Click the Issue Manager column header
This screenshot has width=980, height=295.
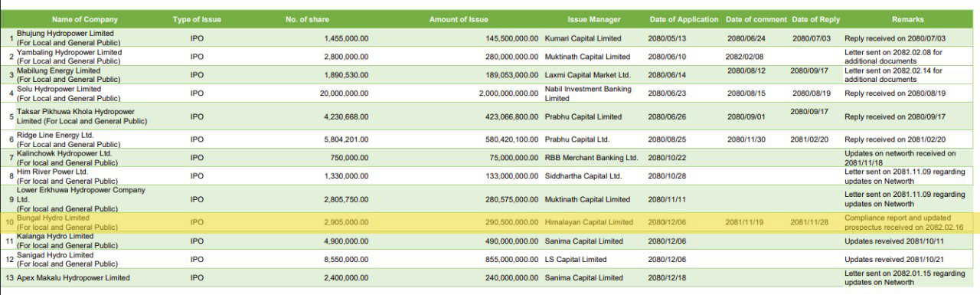pos(594,19)
